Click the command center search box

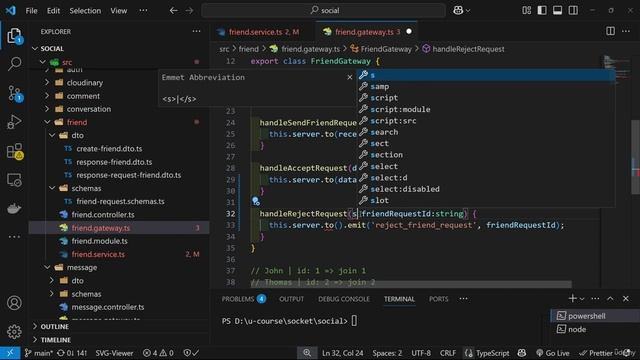pyautogui.click(x=324, y=10)
